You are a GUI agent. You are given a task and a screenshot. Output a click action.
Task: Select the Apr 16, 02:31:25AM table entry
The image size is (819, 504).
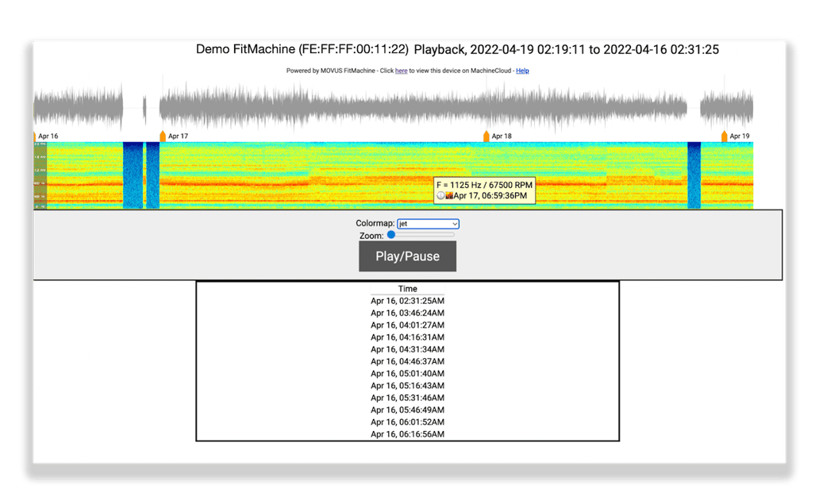(x=407, y=301)
